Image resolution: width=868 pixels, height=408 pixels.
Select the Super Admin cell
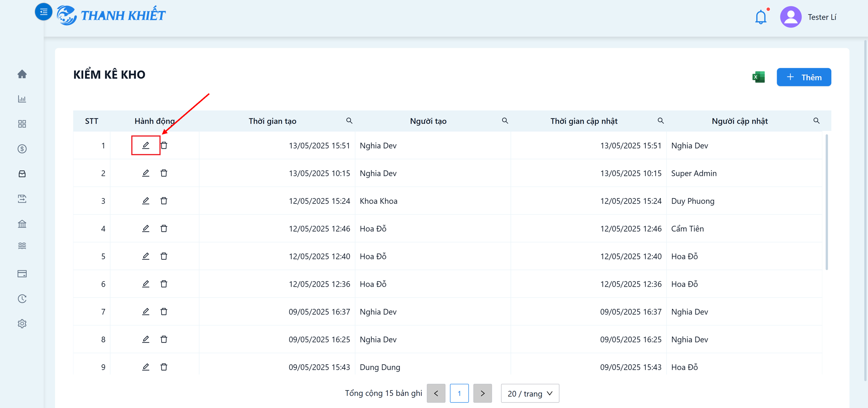pos(744,173)
